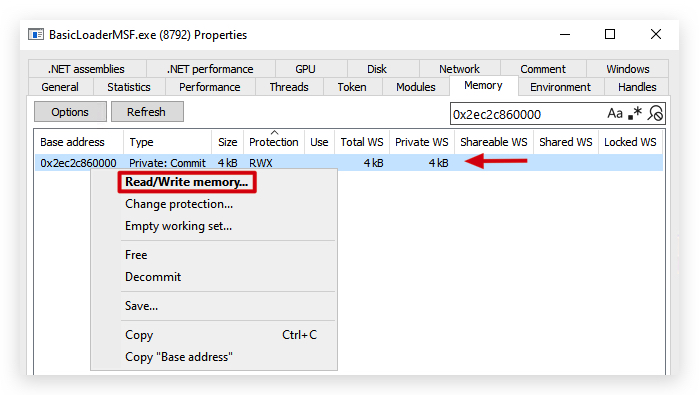Switch to the General tab
This screenshot has height=395, width=699.
[x=60, y=87]
